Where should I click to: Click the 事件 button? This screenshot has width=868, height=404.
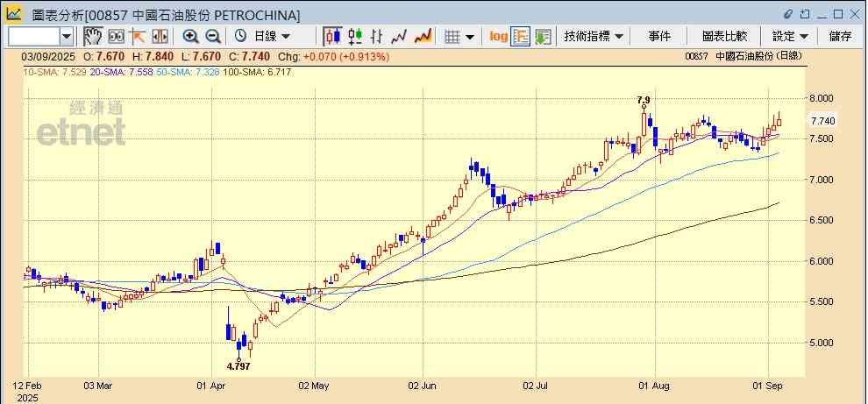point(659,37)
